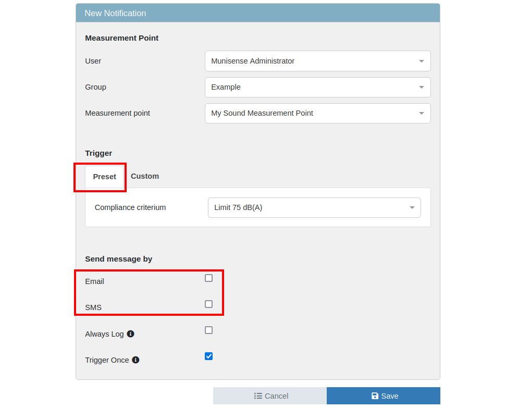Tick the SMS checkbox
Screen dimensions: 506x420
coord(208,304)
